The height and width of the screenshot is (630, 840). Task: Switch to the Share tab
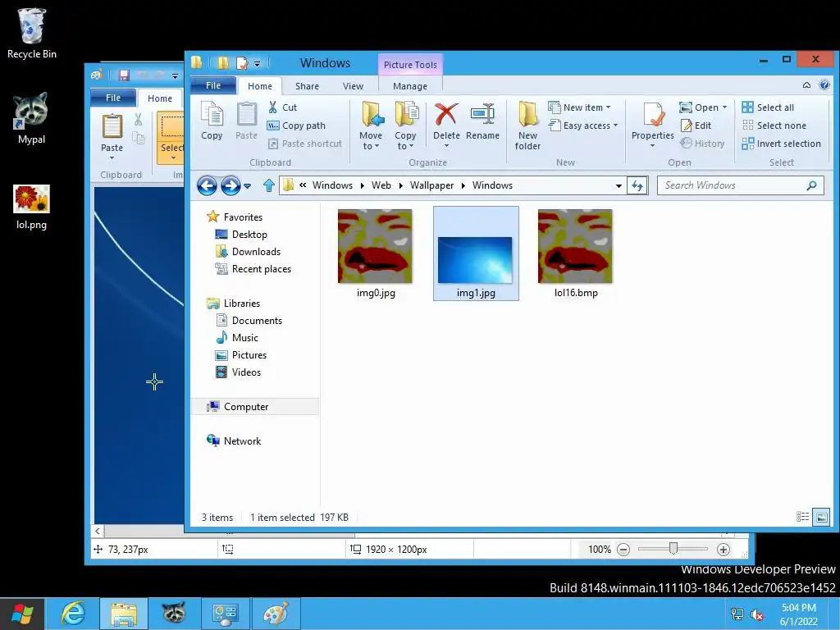click(x=307, y=86)
